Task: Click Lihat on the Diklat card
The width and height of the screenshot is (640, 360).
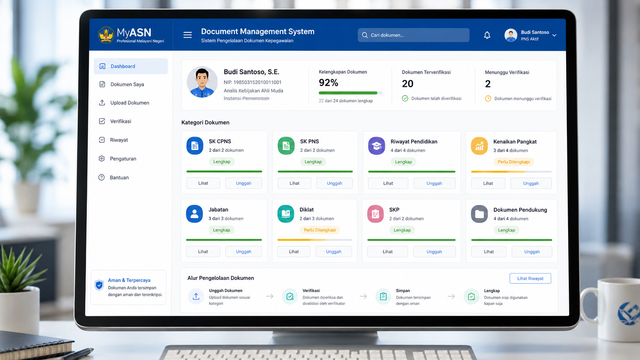Action: click(294, 251)
